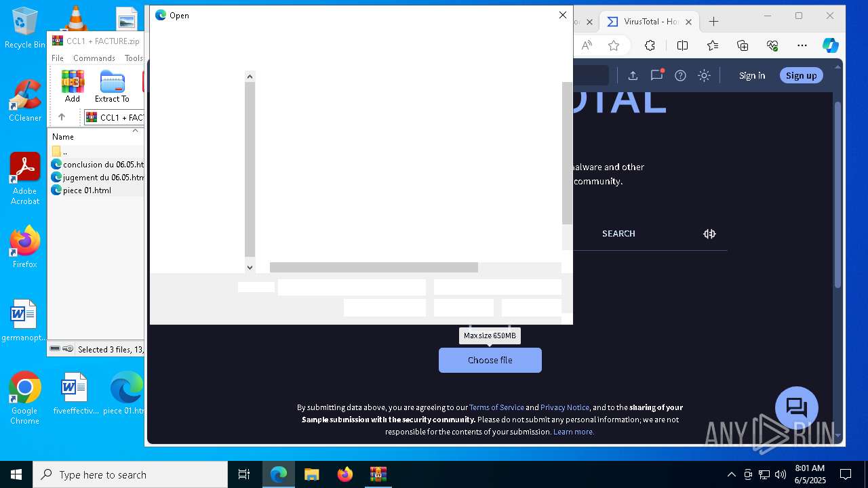Viewport: 868px width, 488px height.
Task: Close the Open dialog
Action: tap(562, 15)
